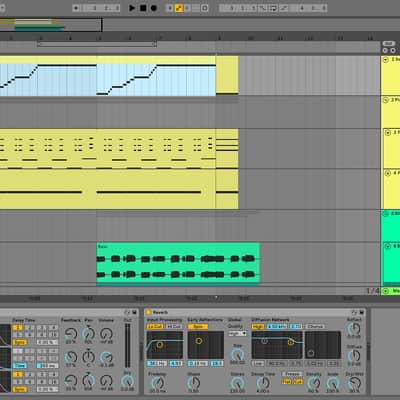Open the Reverb Quality dropdown
400x400 pixels.
(237, 333)
